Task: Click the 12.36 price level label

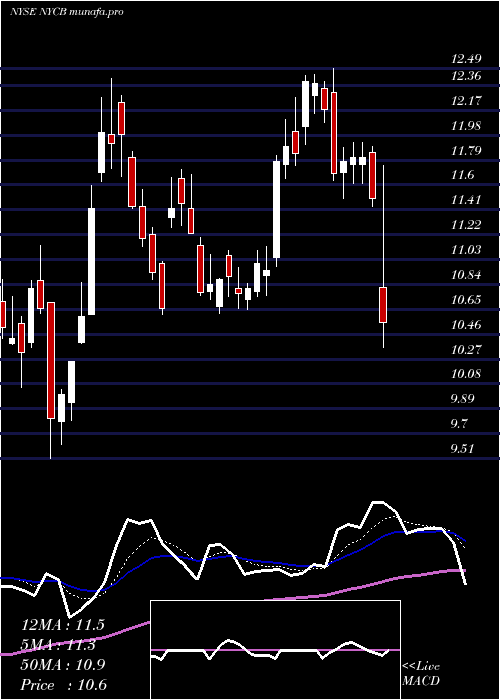Action: pyautogui.click(x=466, y=76)
